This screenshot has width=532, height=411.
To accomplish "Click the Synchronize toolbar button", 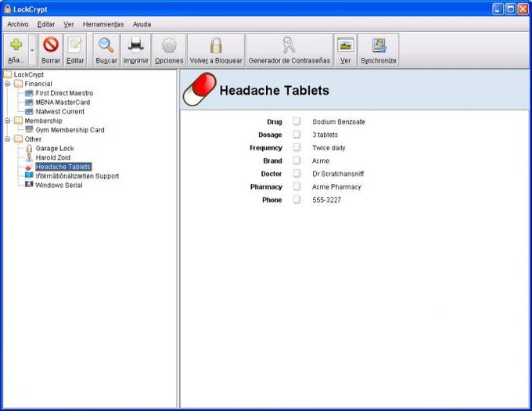I will (x=379, y=50).
